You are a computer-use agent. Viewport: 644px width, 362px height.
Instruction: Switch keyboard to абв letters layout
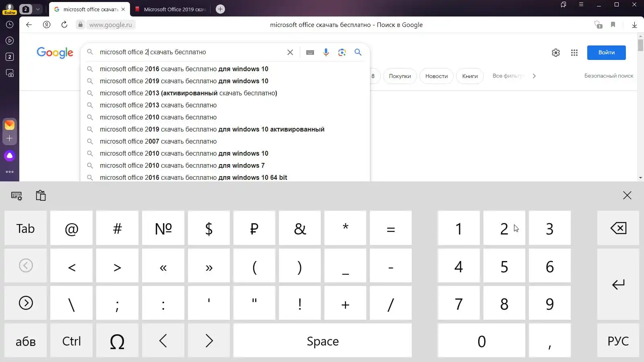pyautogui.click(x=26, y=341)
